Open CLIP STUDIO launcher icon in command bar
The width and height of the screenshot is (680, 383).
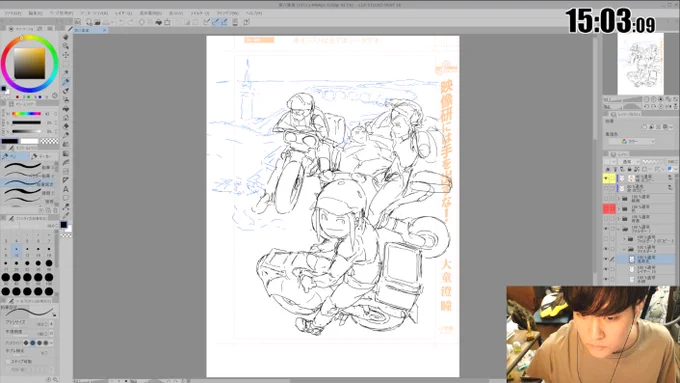pos(78,22)
